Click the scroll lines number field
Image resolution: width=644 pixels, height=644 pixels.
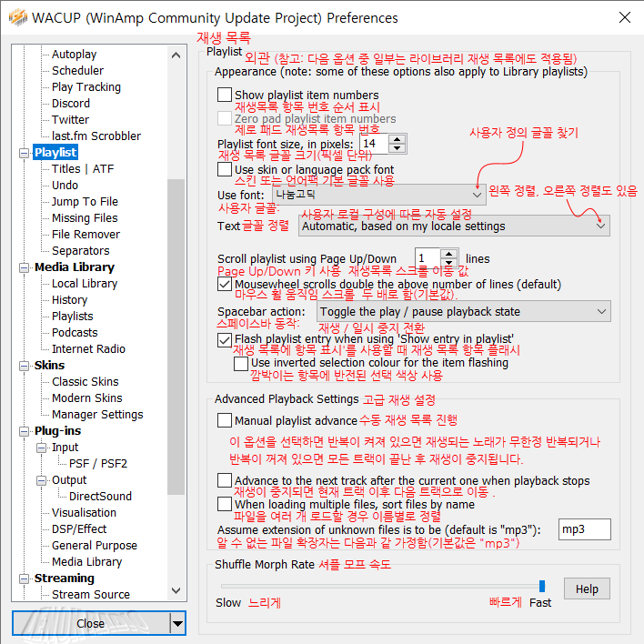[428, 258]
